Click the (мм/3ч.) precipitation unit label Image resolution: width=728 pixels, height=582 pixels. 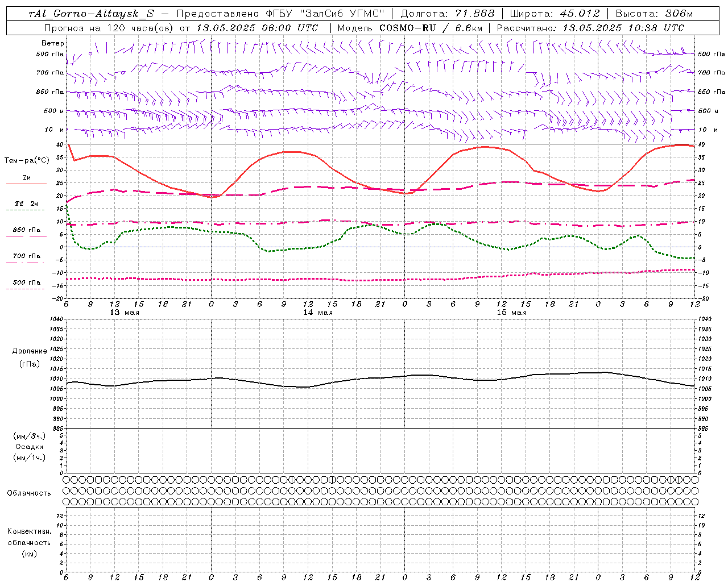coord(30,436)
